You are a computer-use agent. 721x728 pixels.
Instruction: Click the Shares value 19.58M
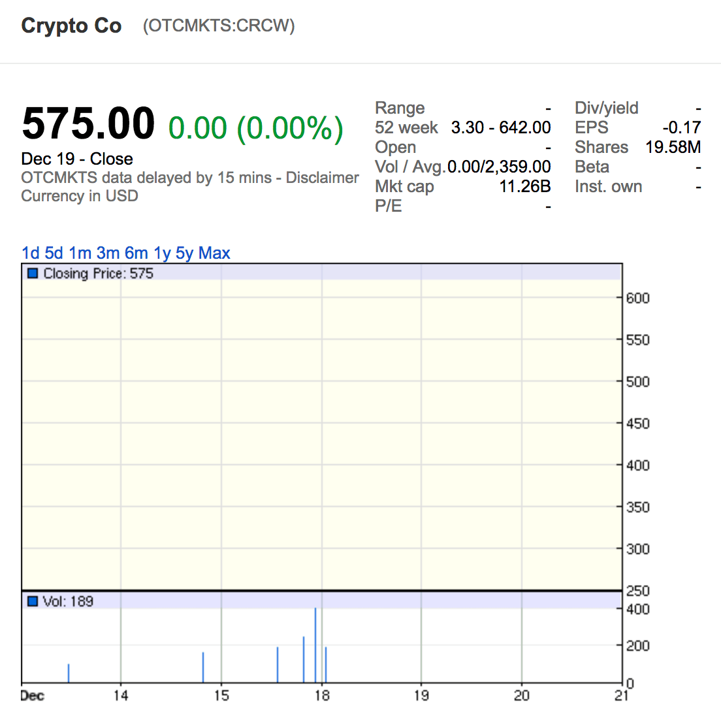673,147
